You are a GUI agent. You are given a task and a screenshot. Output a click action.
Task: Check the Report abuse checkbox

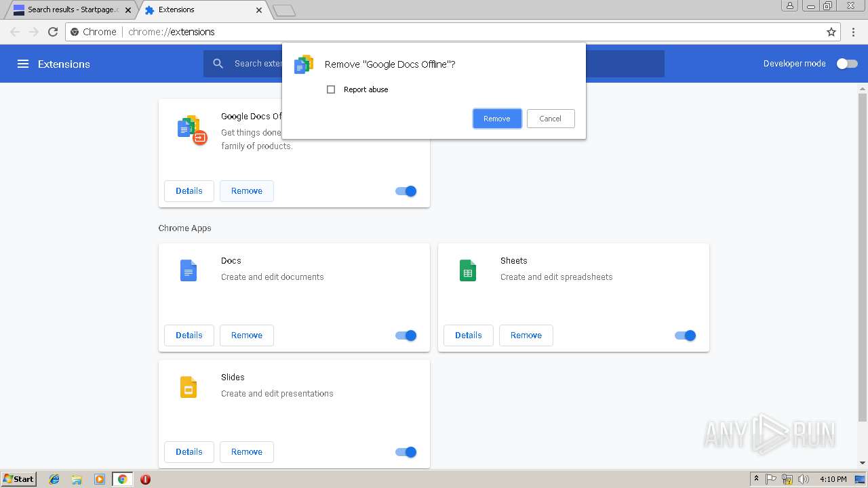(331, 89)
